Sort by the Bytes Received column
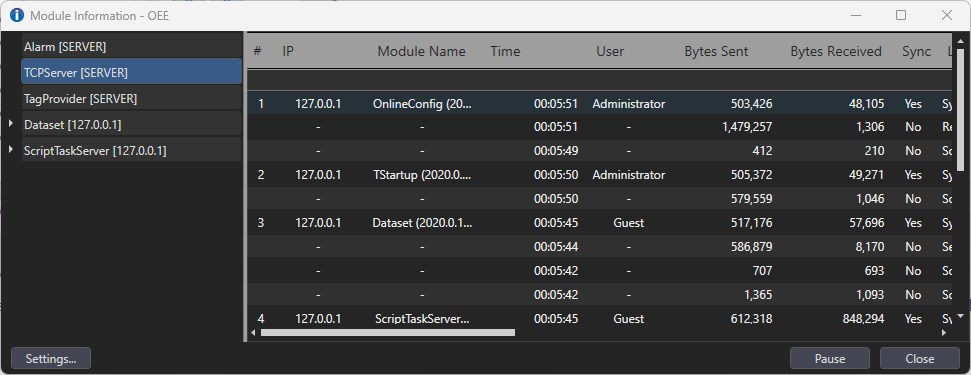 pos(836,51)
